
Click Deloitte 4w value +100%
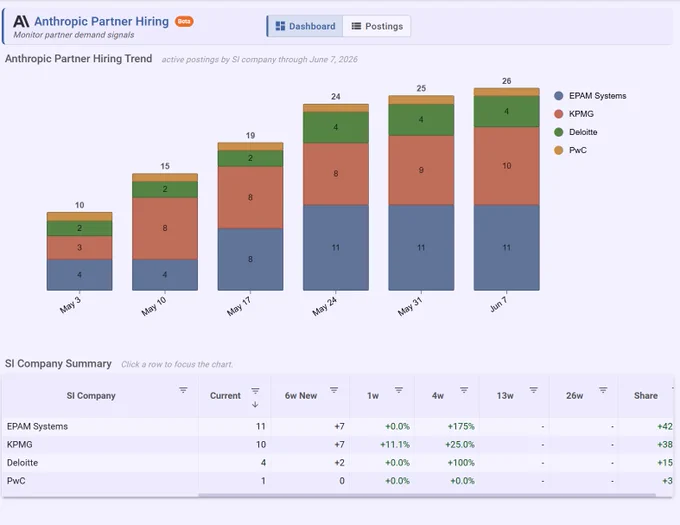pos(461,463)
